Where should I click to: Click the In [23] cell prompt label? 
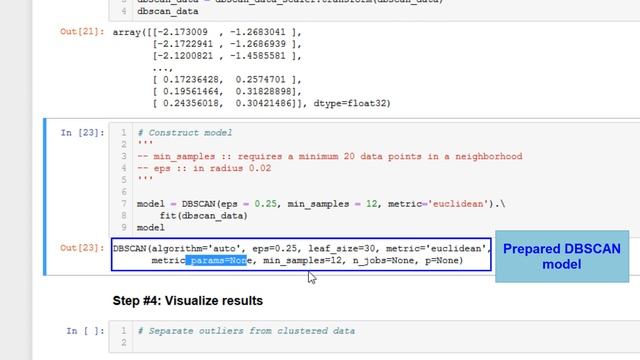(x=82, y=133)
